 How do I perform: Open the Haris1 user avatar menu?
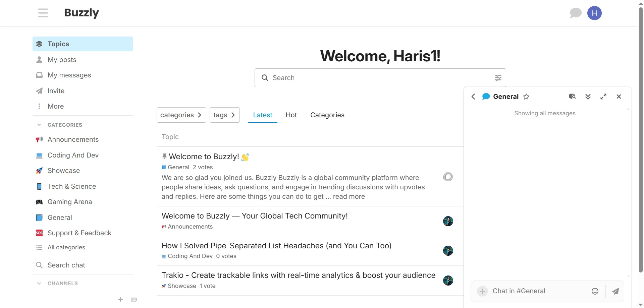coord(594,13)
